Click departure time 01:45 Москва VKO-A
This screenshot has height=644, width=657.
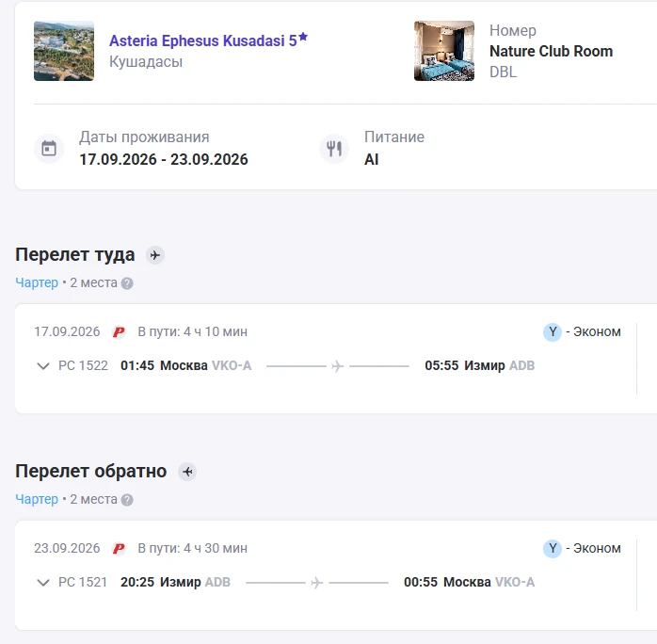point(186,366)
